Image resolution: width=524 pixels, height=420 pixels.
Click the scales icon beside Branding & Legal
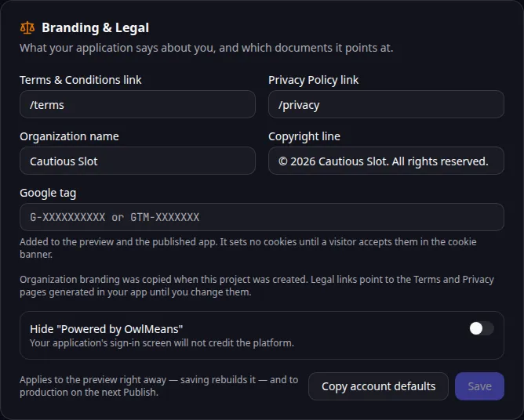click(27, 27)
